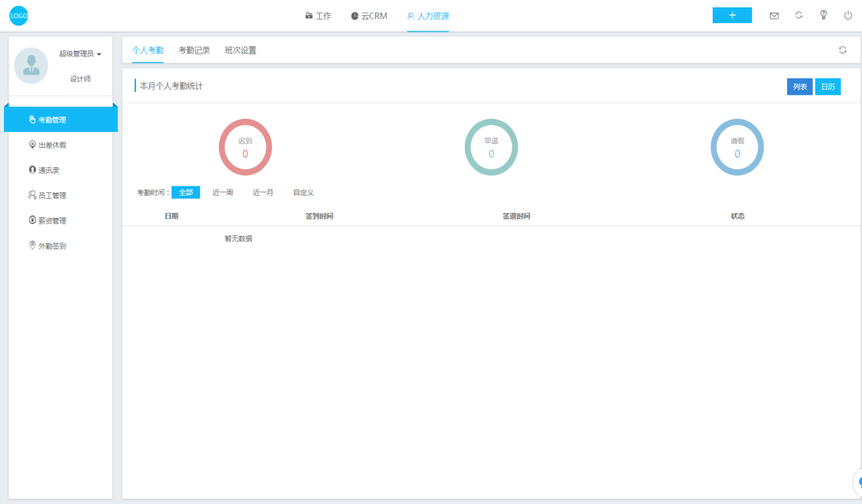This screenshot has width=862, height=504.
Task: Open the chat bubble at bottom right
Action: 858,483
